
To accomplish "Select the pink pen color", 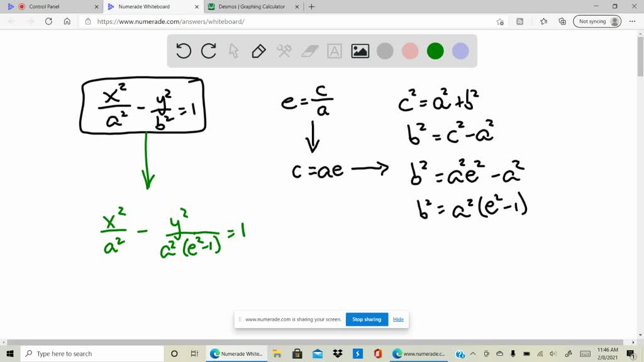I will coord(410,51).
